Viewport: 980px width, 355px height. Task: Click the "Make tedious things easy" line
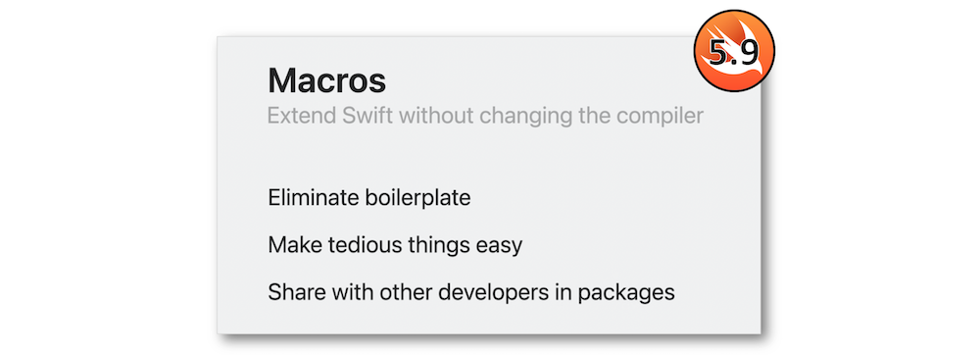[395, 245]
